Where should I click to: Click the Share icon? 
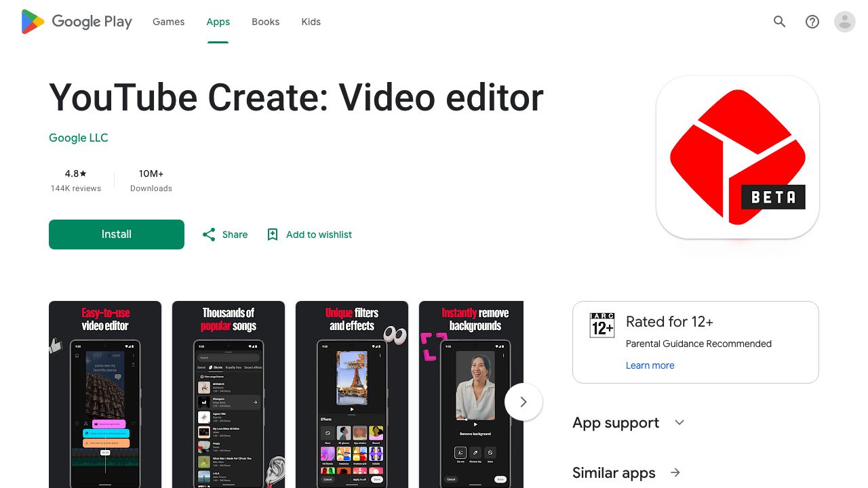[x=209, y=235]
